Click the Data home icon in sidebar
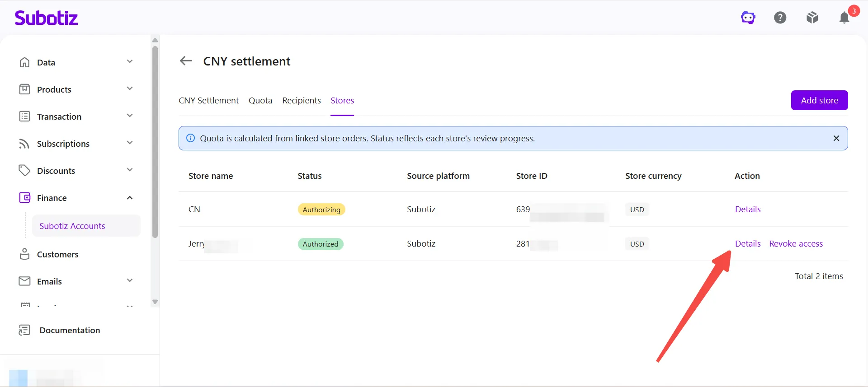Image resolution: width=868 pixels, height=387 pixels. [x=24, y=62]
